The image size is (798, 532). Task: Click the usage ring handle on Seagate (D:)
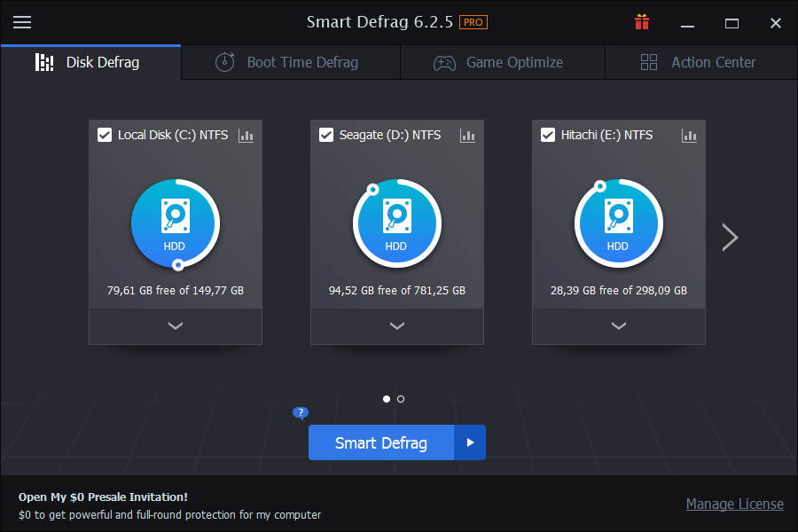372,190
